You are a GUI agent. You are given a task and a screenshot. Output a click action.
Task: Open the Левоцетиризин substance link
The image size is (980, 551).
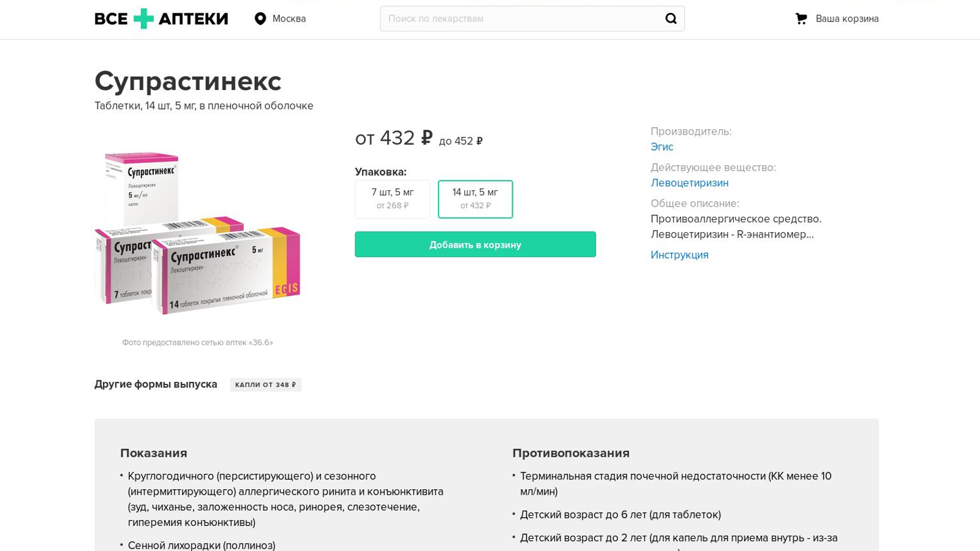(x=689, y=183)
